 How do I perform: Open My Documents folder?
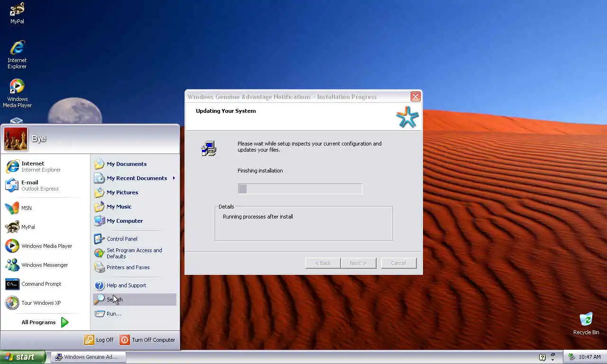(x=135, y=164)
